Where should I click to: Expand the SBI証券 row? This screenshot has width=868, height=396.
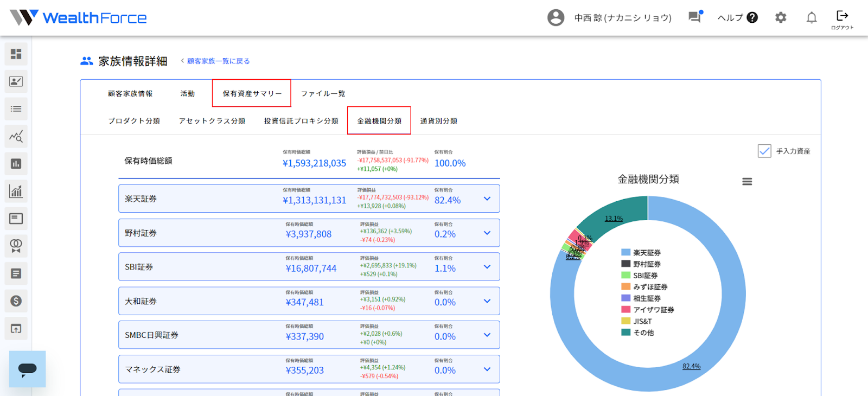pos(487,267)
